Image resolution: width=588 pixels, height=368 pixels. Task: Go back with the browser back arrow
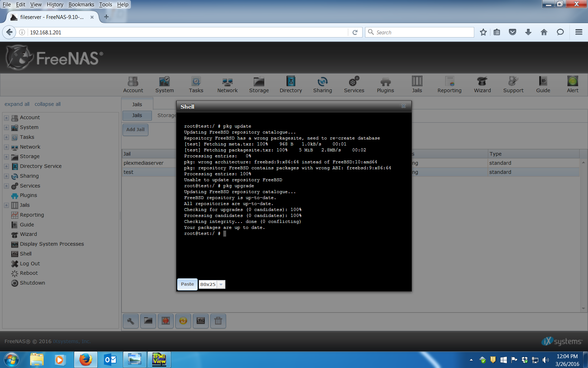pos(9,32)
